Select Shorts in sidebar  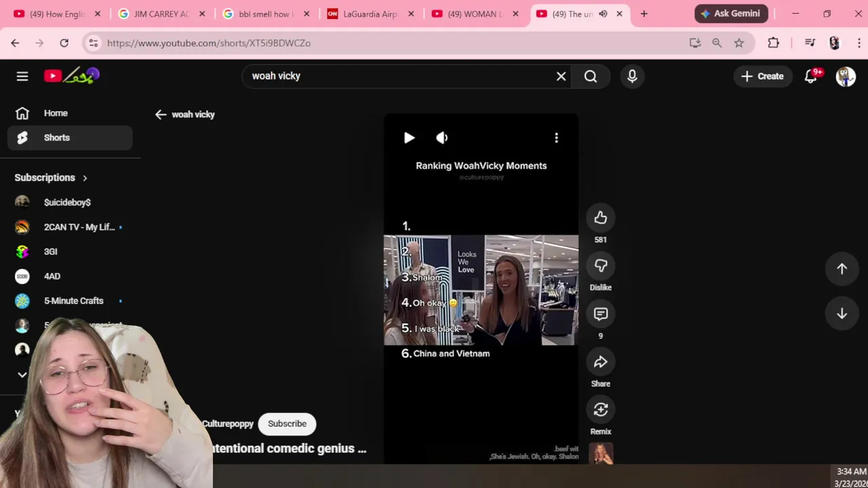tap(70, 138)
